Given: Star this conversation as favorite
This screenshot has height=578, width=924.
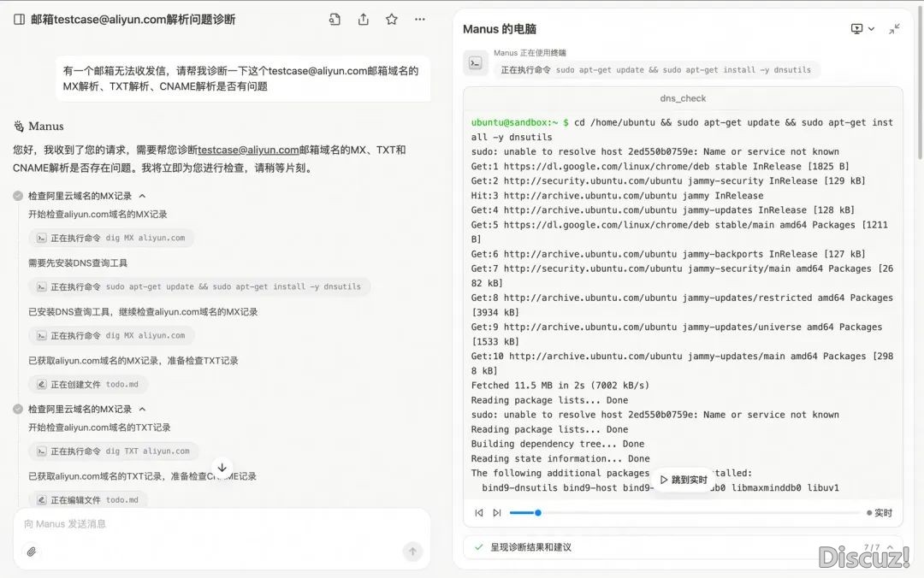Looking at the screenshot, I should coord(391,20).
